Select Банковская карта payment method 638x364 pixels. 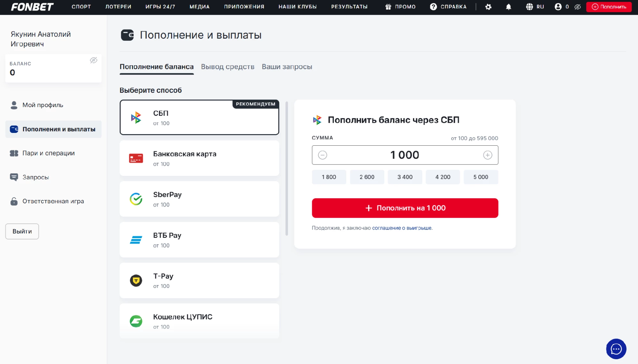tap(199, 158)
